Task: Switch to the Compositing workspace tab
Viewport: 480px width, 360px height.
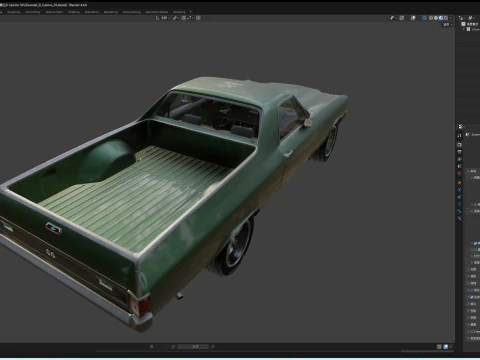Action: click(x=131, y=12)
